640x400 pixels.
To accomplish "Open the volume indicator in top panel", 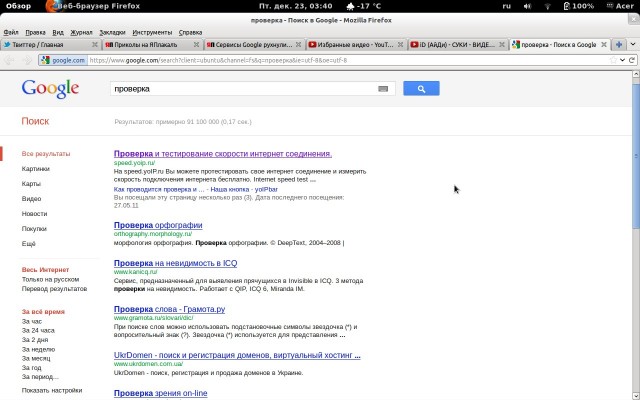I will (x=527, y=6).
